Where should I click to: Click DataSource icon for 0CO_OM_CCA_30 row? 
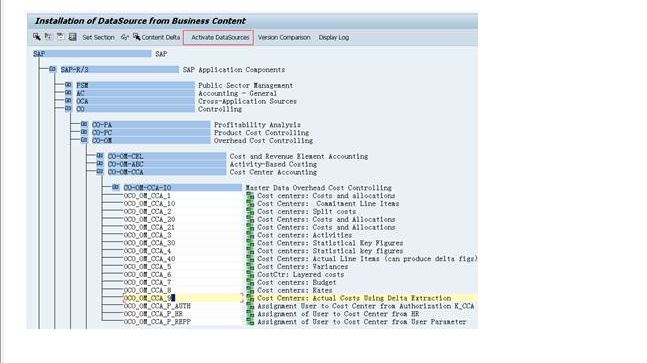(x=250, y=243)
